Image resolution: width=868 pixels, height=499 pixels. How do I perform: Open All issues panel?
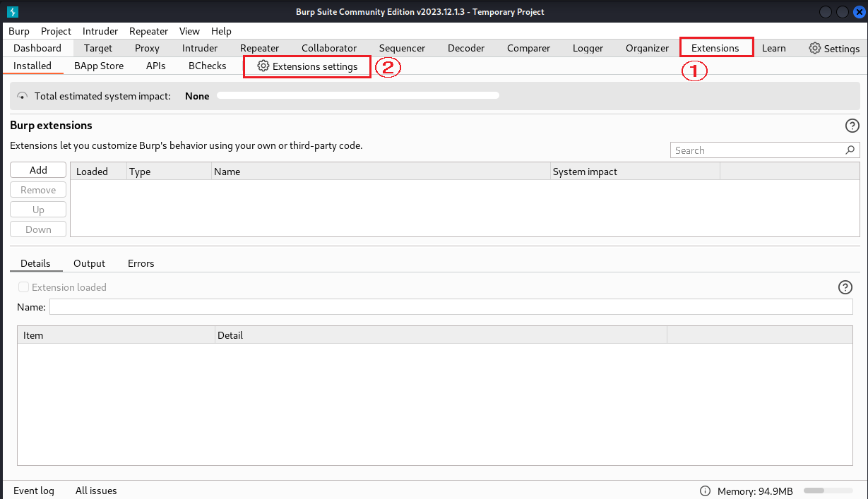96,491
